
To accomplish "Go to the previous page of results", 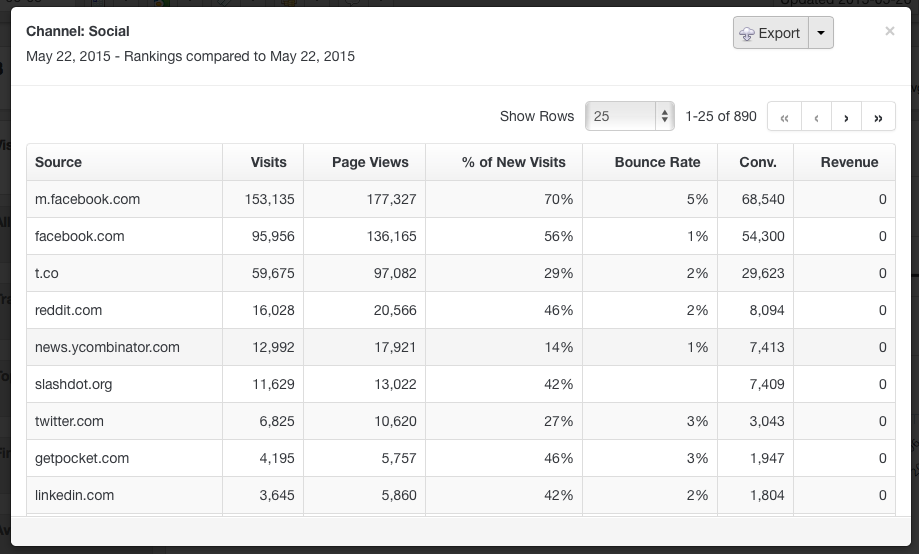I will click(816, 117).
